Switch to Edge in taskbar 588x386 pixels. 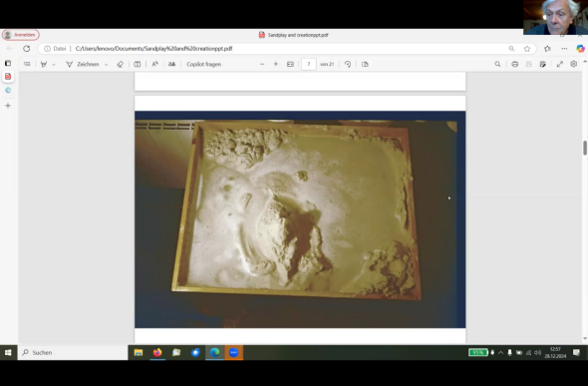214,353
